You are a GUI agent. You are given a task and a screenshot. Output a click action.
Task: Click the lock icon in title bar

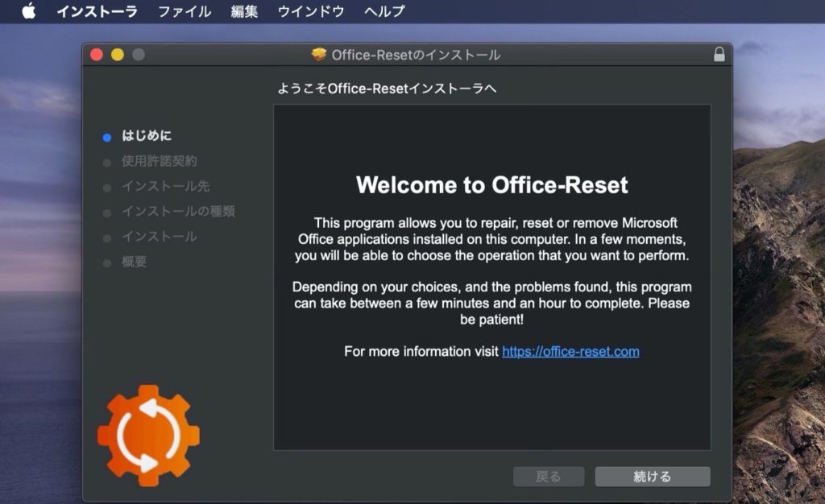click(x=719, y=55)
